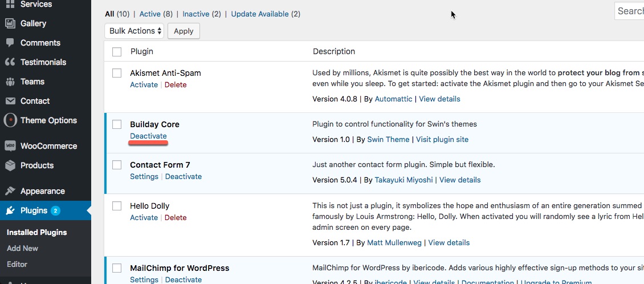Select Add New plugin submenu item
Screen dimensions: 644x284
23,248
